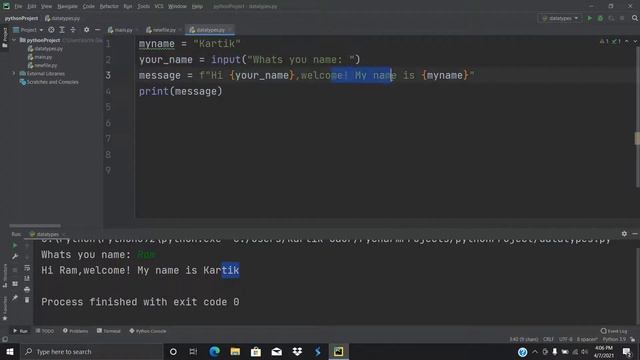Click the Type here to search box
This screenshot has height=360, width=640.
tap(91, 351)
